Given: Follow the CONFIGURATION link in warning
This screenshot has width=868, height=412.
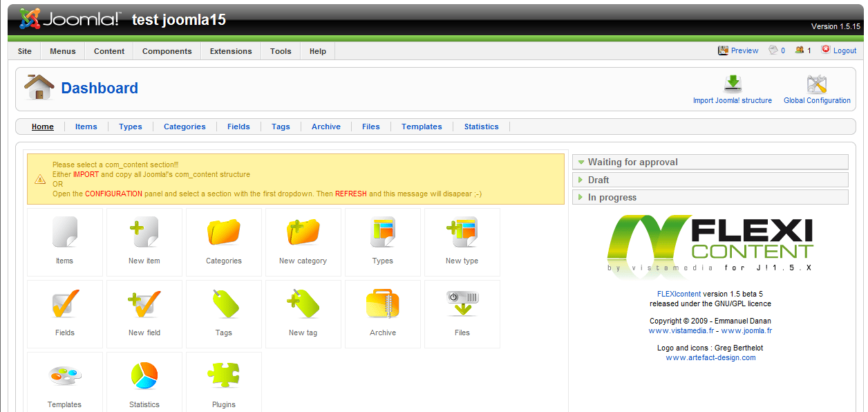Looking at the screenshot, I should coord(114,194).
